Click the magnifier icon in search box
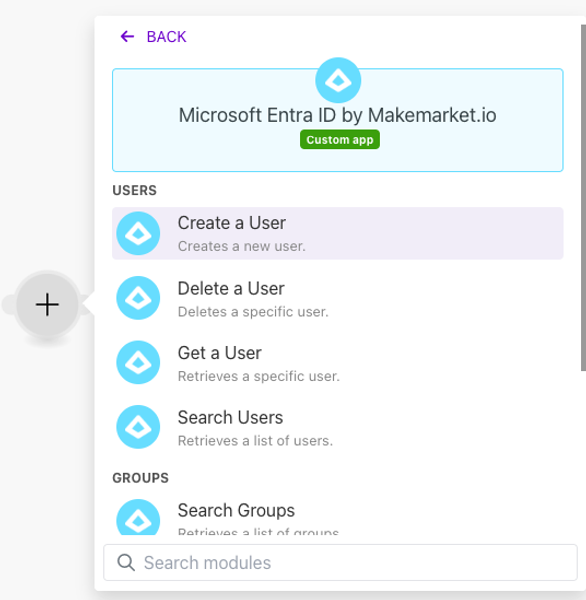Image resolution: width=586 pixels, height=600 pixels. tap(126, 563)
